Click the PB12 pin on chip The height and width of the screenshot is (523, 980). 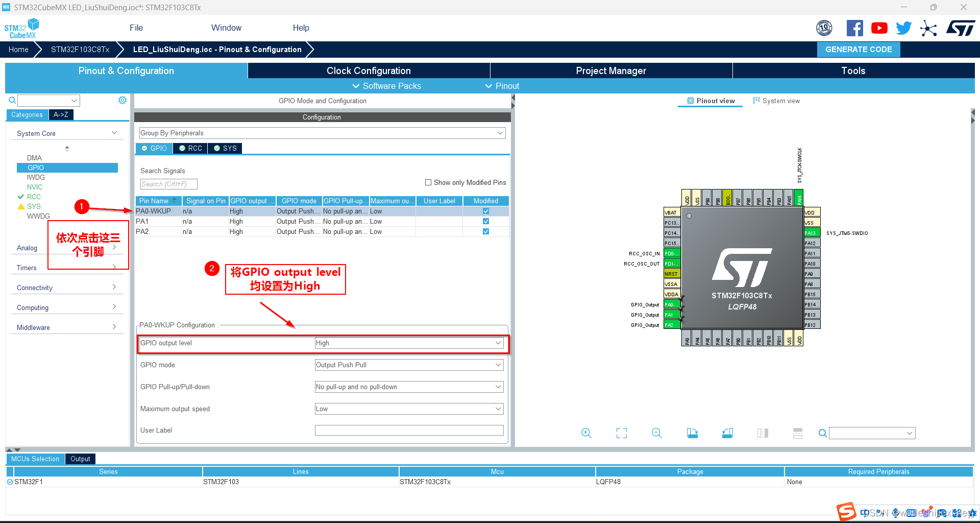812,325
